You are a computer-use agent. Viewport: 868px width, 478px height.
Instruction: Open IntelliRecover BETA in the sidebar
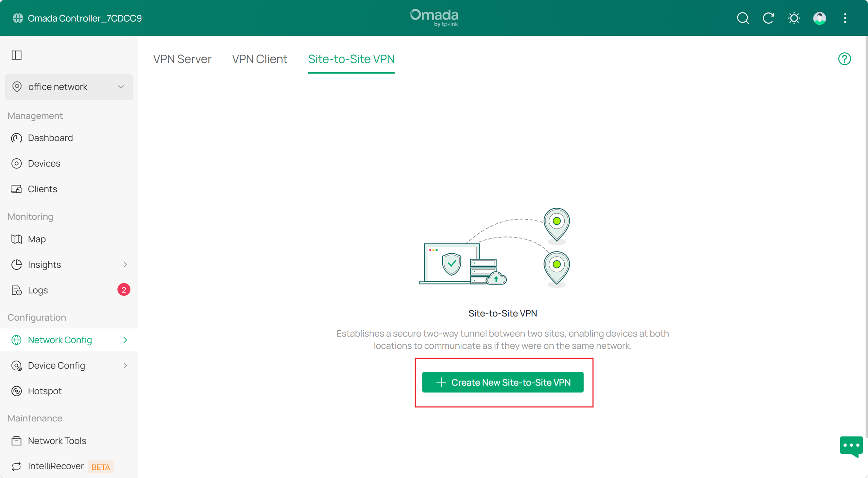(x=69, y=467)
